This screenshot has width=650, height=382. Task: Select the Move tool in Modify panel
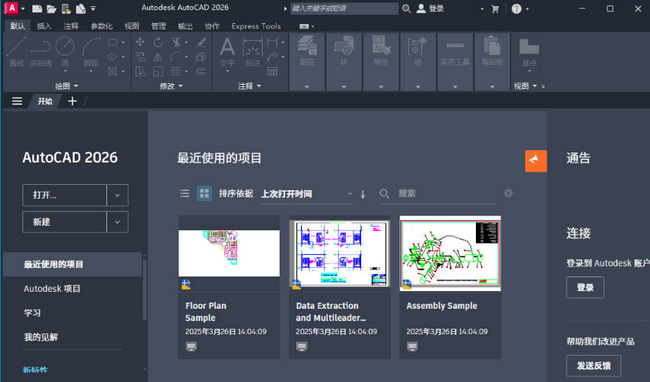pyautogui.click(x=140, y=42)
